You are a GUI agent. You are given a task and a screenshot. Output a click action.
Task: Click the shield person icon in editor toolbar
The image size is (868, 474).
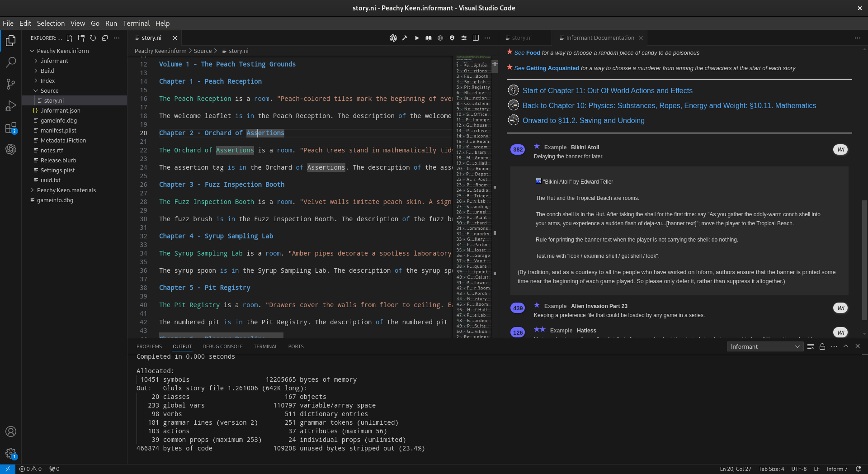pos(452,38)
